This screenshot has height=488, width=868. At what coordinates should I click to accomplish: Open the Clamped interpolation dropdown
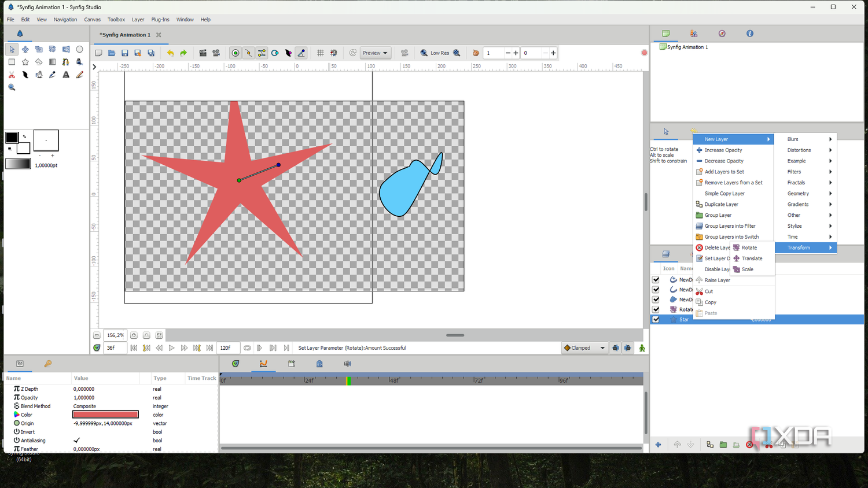click(x=585, y=348)
